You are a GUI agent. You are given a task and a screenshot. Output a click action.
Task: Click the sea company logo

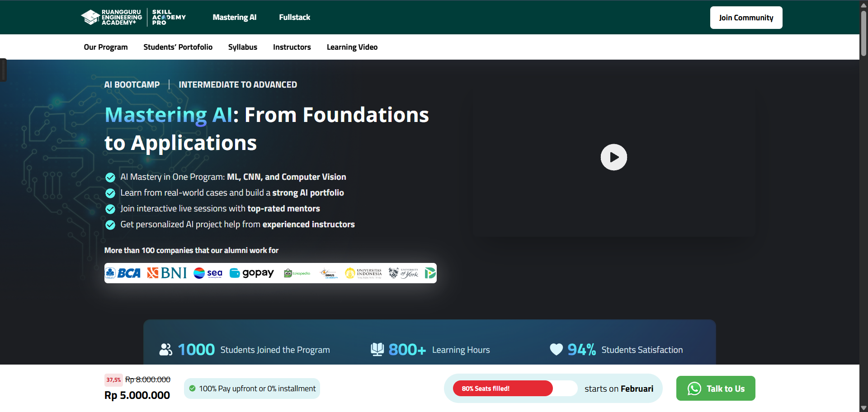point(208,273)
